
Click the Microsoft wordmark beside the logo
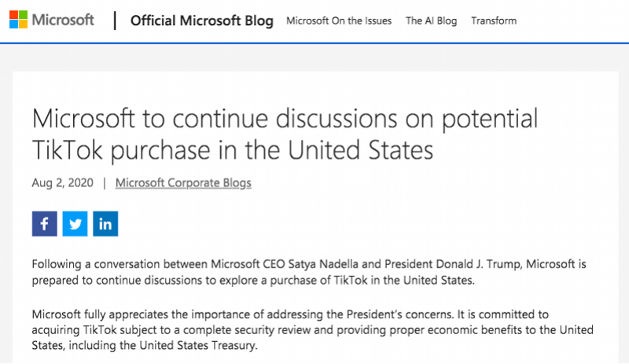[x=63, y=20]
